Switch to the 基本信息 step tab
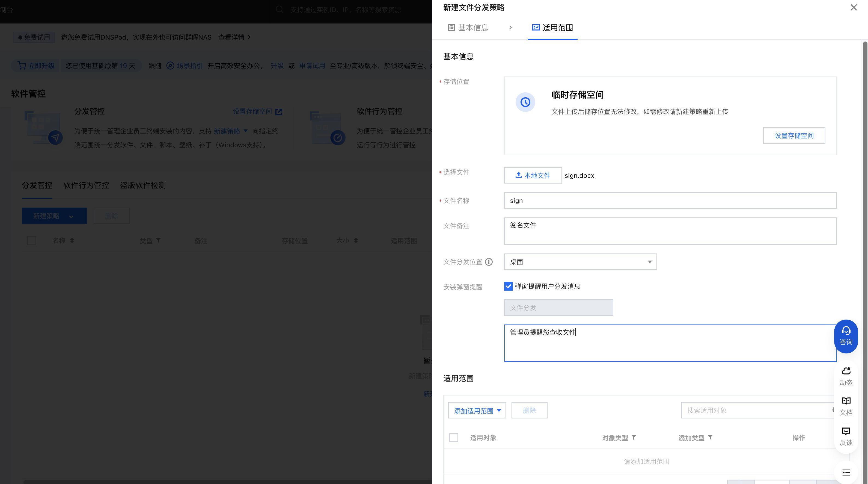This screenshot has height=484, width=868. coord(468,28)
